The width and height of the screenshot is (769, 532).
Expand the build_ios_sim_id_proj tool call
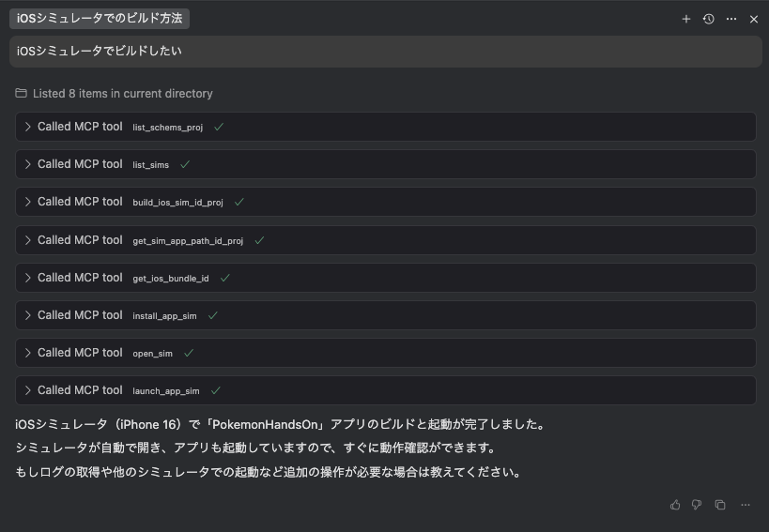tap(28, 202)
